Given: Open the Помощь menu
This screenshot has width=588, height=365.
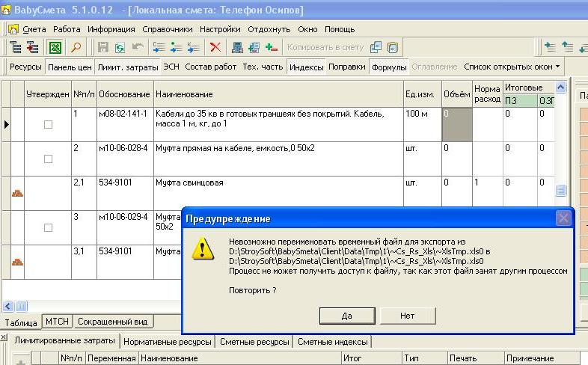Looking at the screenshot, I should point(340,29).
